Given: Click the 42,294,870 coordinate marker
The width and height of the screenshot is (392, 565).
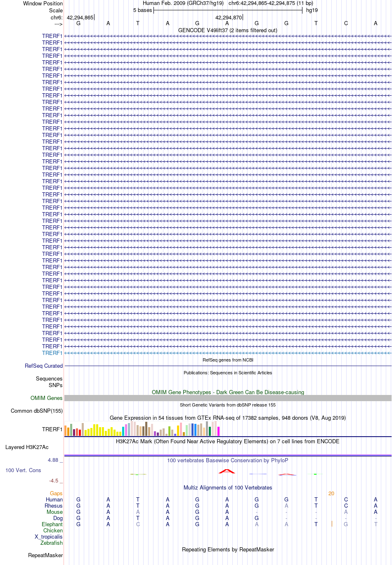Looking at the screenshot, I should [x=229, y=18].
